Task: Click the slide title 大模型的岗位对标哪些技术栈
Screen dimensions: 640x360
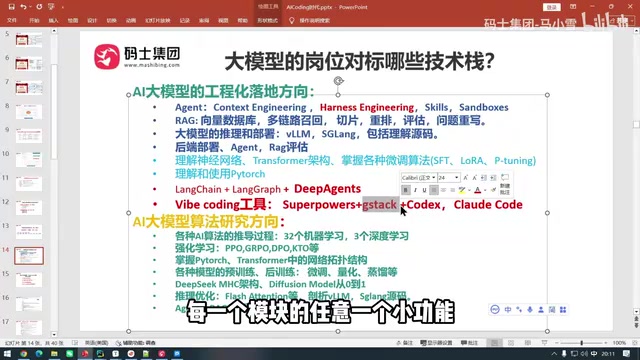Action: [x=359, y=62]
